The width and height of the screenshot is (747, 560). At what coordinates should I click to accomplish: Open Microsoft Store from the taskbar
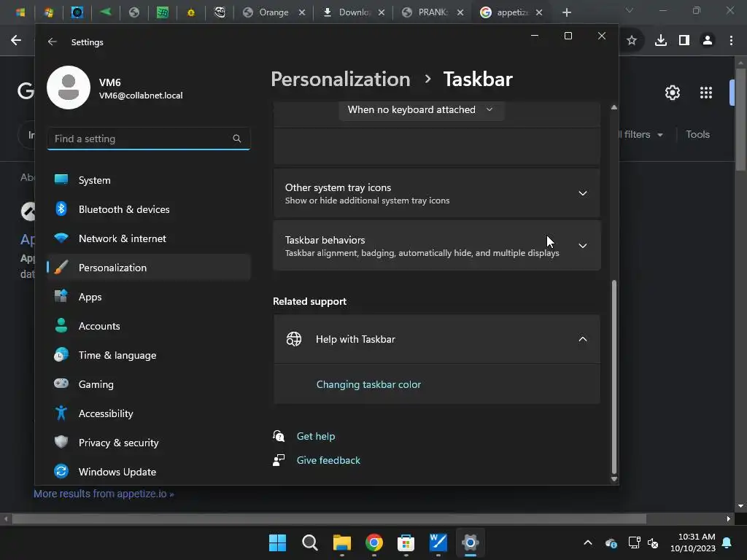tap(406, 542)
